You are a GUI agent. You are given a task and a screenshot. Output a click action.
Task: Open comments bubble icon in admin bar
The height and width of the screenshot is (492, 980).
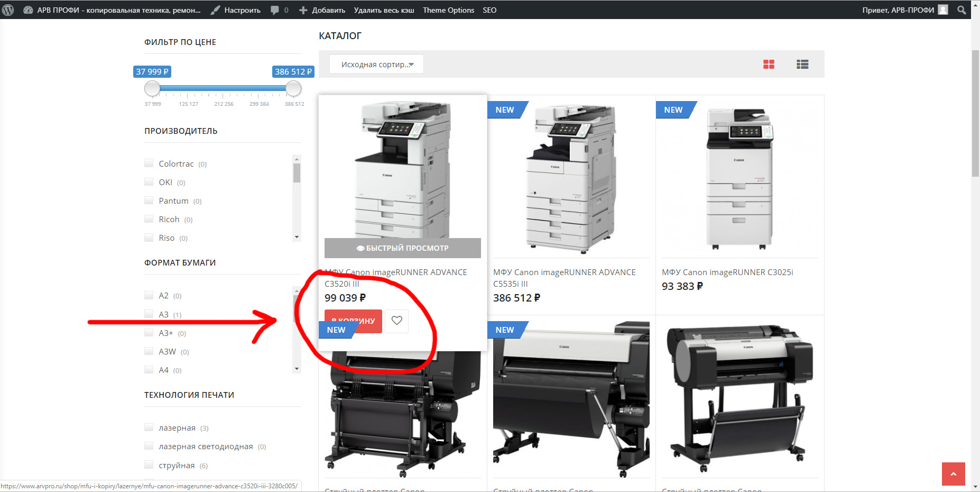(x=275, y=10)
